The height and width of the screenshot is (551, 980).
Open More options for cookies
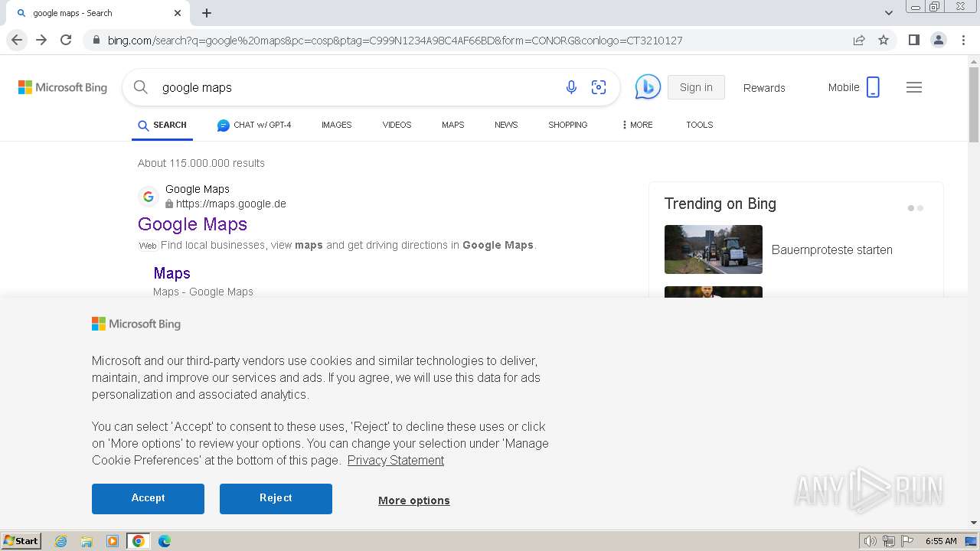413,500
